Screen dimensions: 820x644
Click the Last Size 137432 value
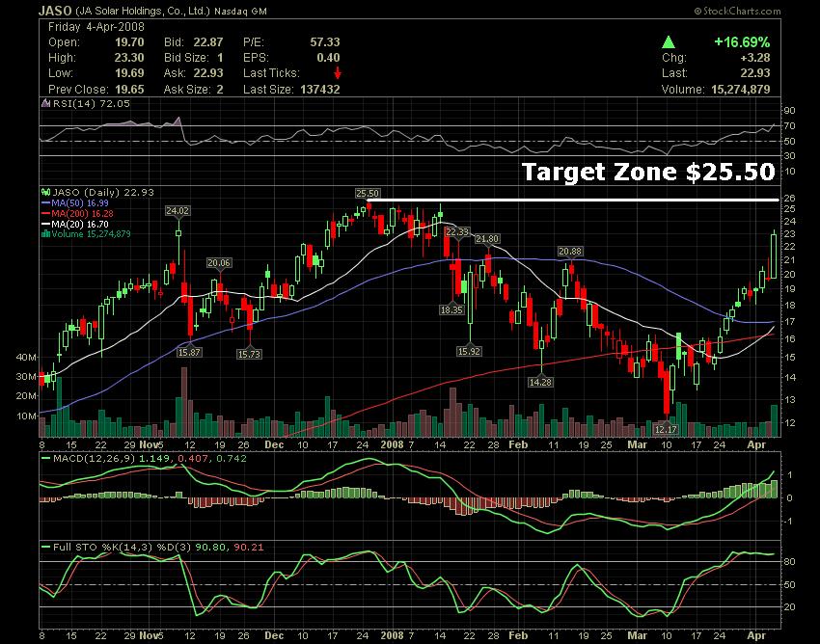click(x=320, y=90)
